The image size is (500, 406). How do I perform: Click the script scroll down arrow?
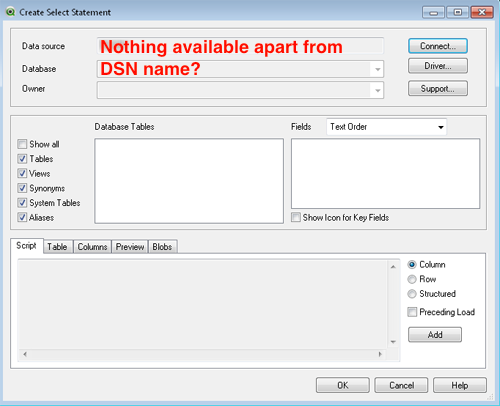(x=393, y=342)
